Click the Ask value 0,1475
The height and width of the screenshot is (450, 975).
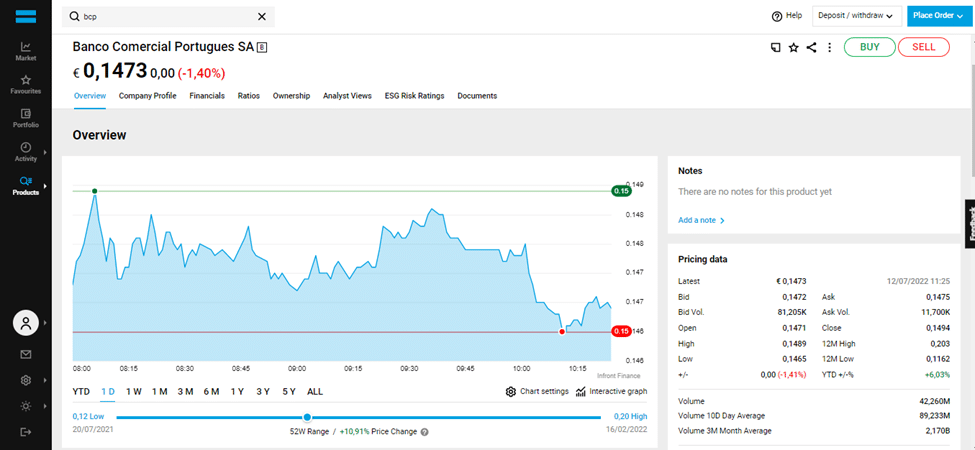pos(938,297)
